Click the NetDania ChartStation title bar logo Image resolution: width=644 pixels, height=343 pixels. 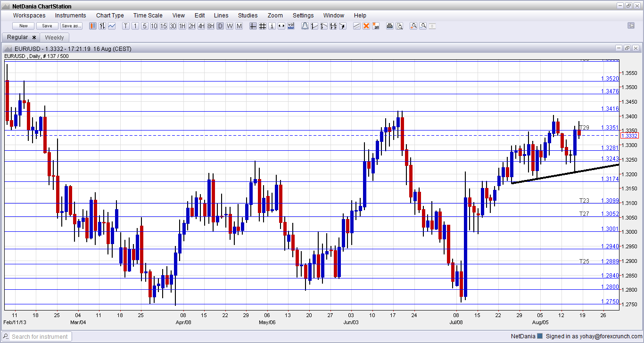point(7,6)
